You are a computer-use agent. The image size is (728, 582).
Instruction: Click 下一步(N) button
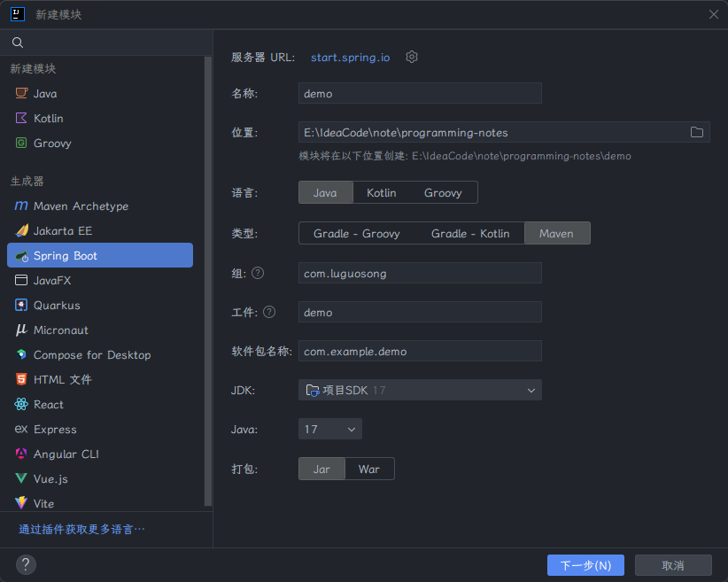pyautogui.click(x=585, y=565)
